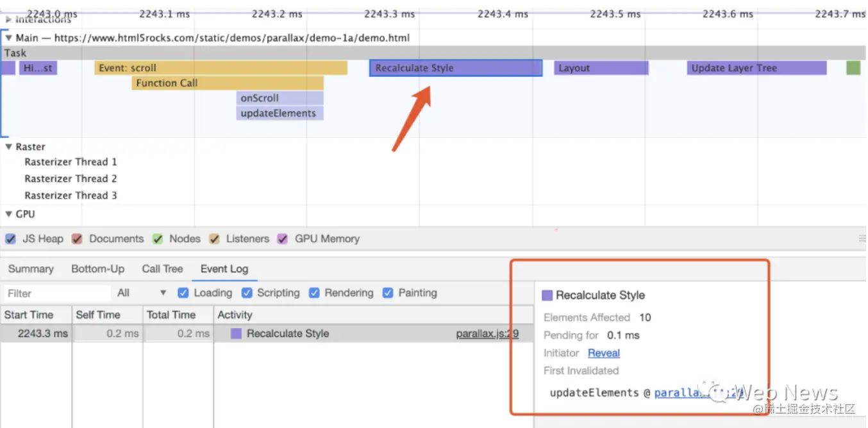The image size is (868, 428).
Task: Open the Bottom-Up tab
Action: (x=97, y=269)
